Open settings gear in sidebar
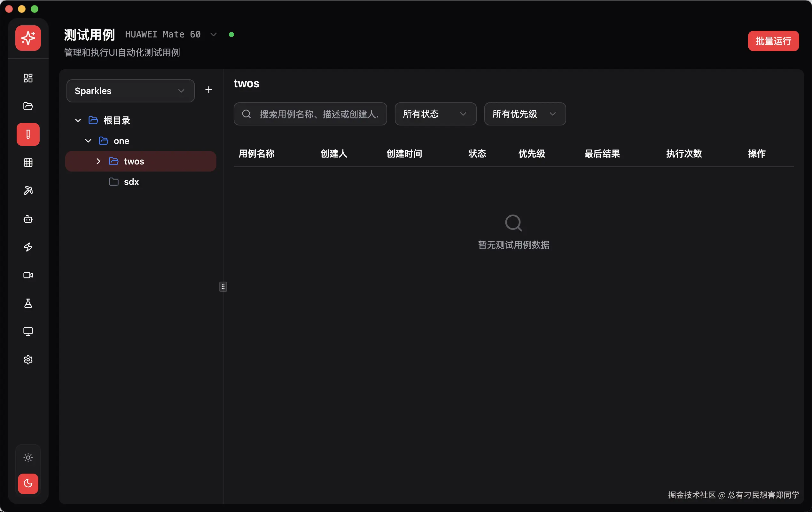The image size is (812, 512). pyautogui.click(x=28, y=360)
